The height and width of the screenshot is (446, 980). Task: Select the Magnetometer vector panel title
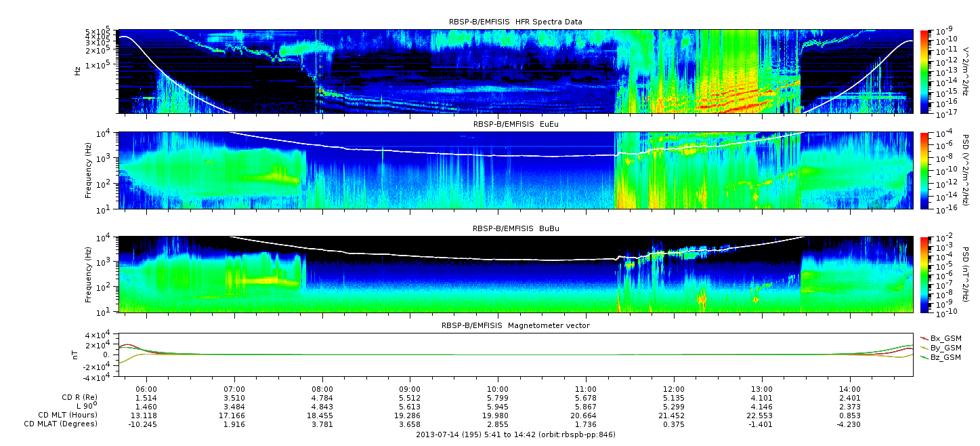515,325
